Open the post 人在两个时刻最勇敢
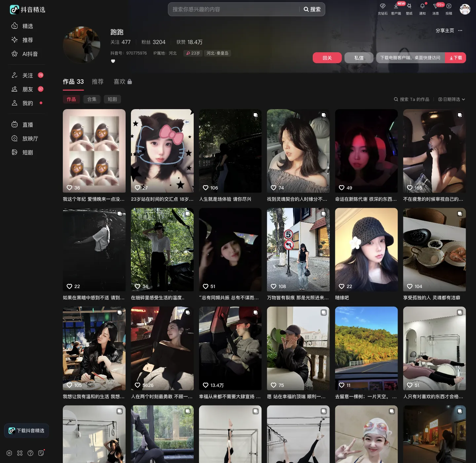Viewport: 476px width, 463px height. coord(162,349)
